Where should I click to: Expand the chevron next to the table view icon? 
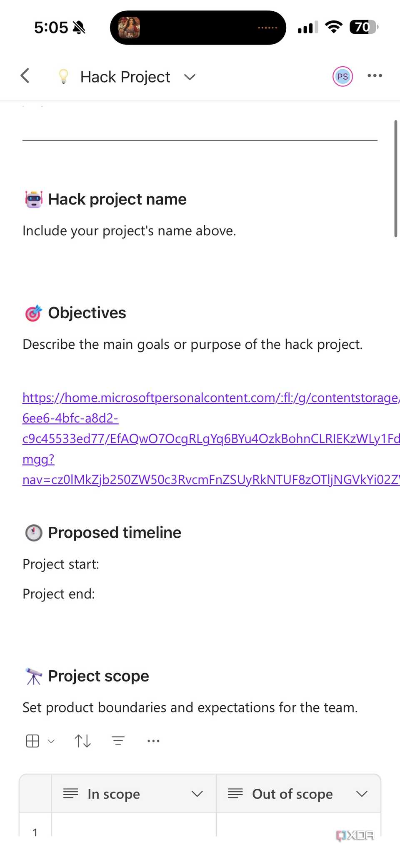(51, 741)
